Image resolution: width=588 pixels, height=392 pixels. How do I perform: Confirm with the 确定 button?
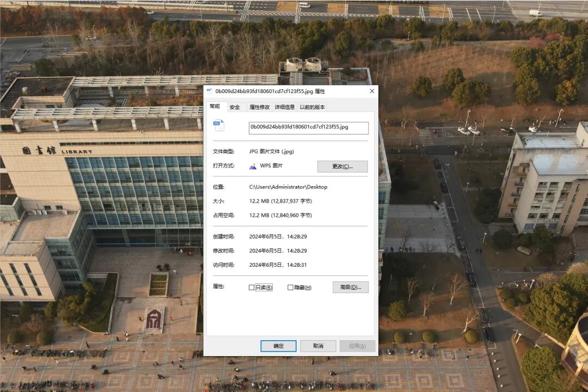coord(278,346)
